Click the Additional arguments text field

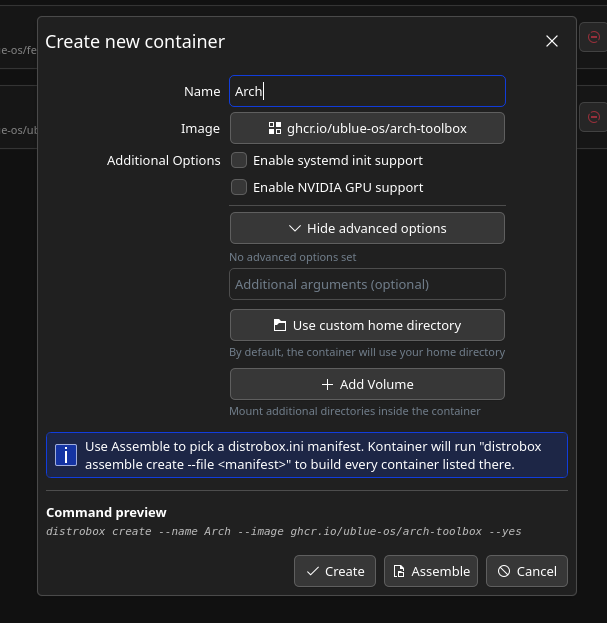coord(367,284)
